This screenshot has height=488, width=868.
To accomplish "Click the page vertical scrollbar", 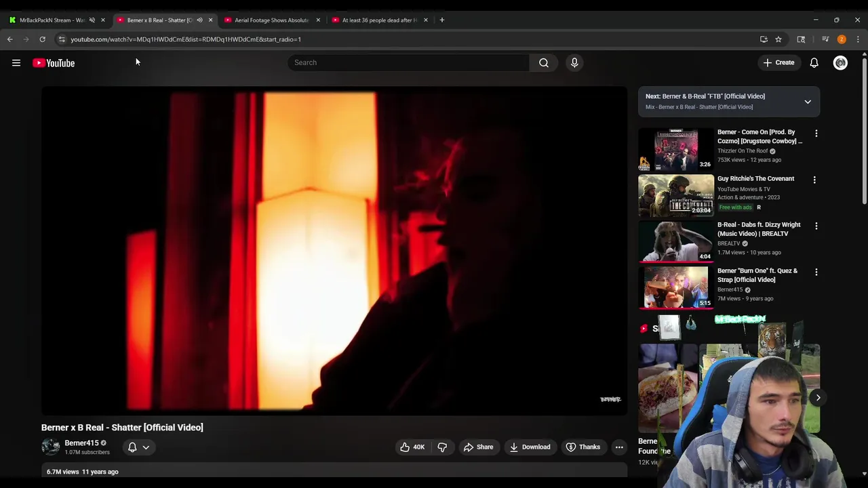I will tap(865, 132).
